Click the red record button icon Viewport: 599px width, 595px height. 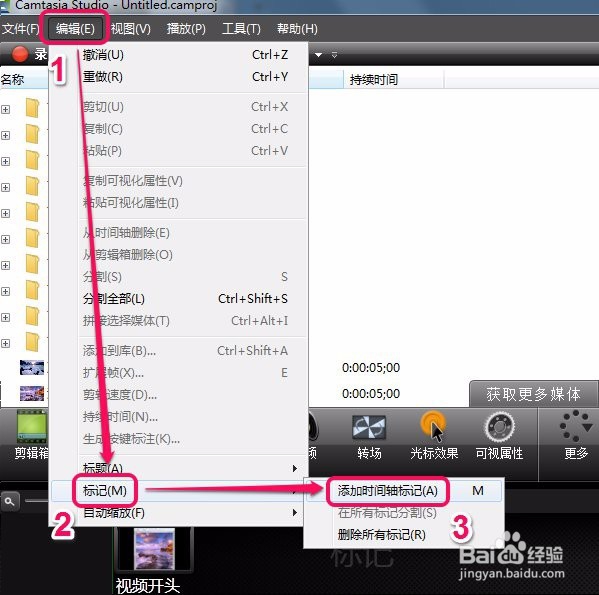(x=20, y=54)
